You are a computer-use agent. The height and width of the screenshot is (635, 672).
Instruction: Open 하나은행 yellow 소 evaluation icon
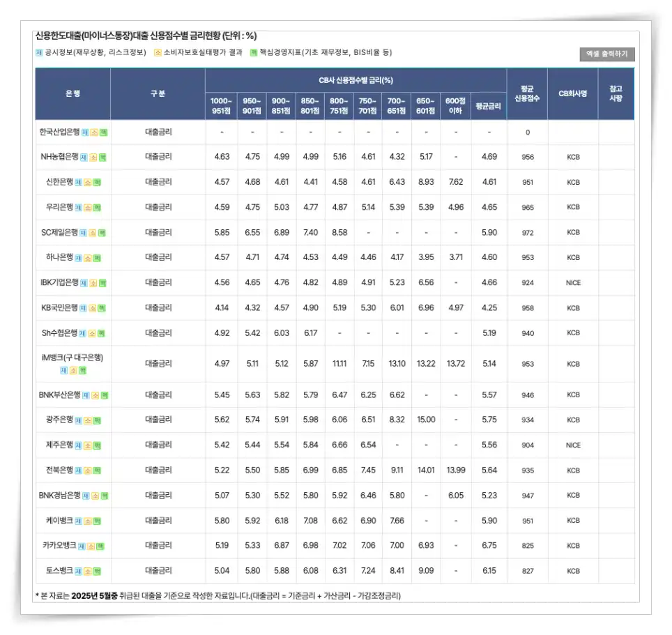tap(88, 259)
